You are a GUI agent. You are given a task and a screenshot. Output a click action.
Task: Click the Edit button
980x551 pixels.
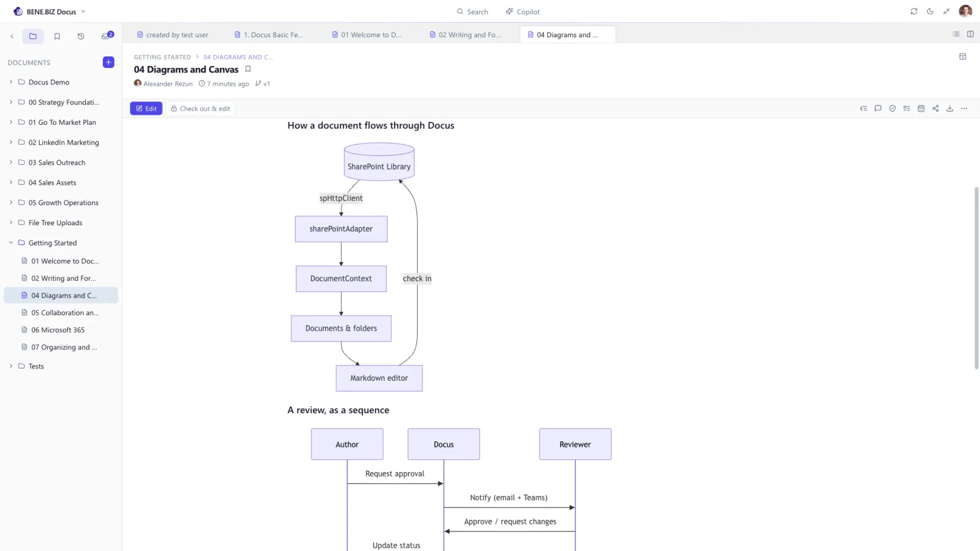pyautogui.click(x=146, y=108)
